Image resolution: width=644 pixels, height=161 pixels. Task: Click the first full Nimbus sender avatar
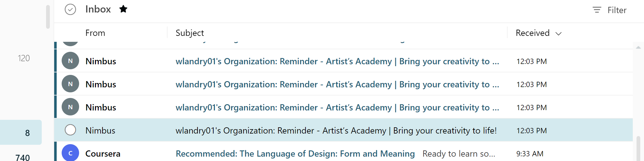click(x=70, y=61)
